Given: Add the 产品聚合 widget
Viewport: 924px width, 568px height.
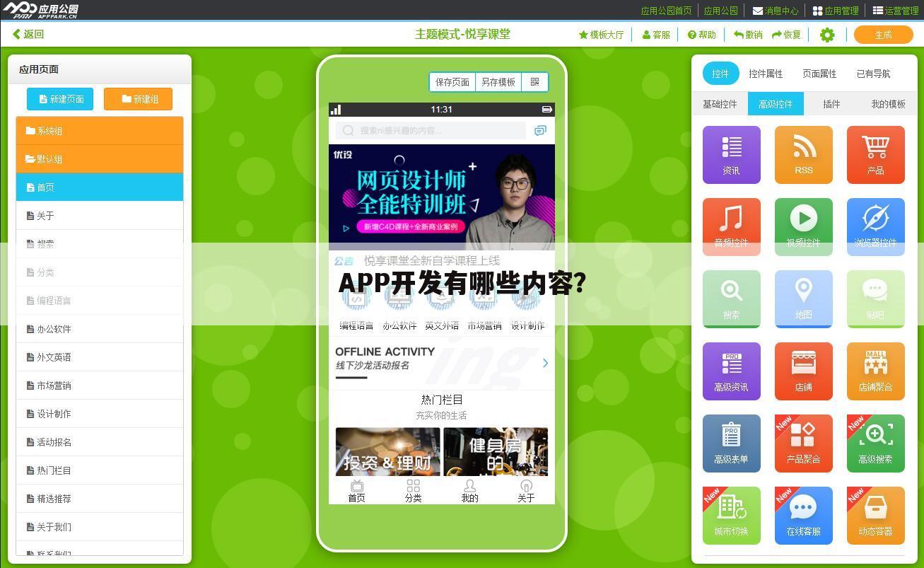Looking at the screenshot, I should 804,444.
